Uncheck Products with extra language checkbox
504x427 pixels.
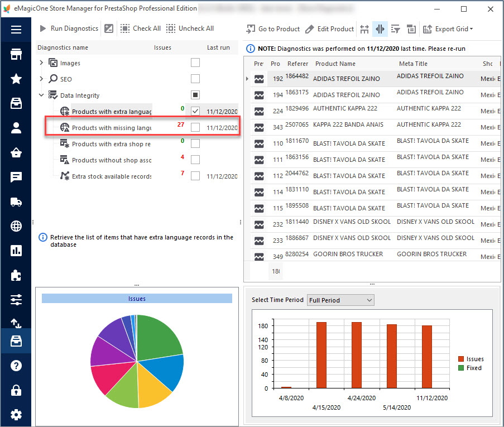195,111
